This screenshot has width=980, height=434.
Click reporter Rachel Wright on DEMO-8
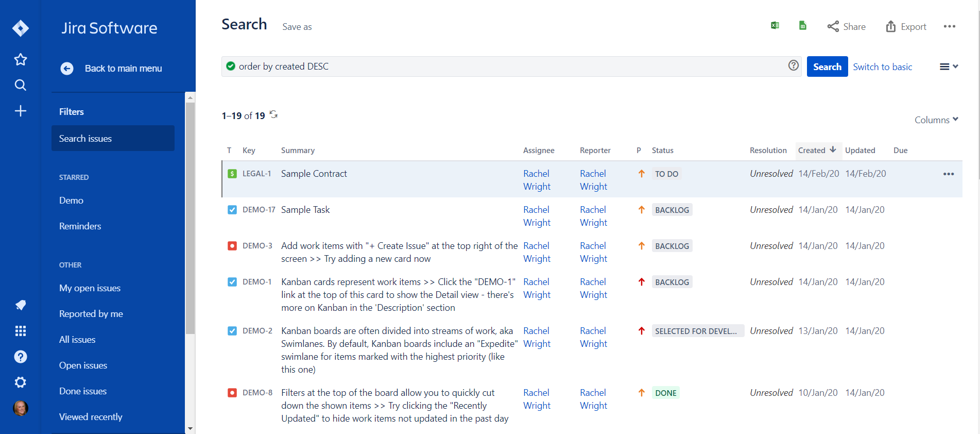pos(593,399)
